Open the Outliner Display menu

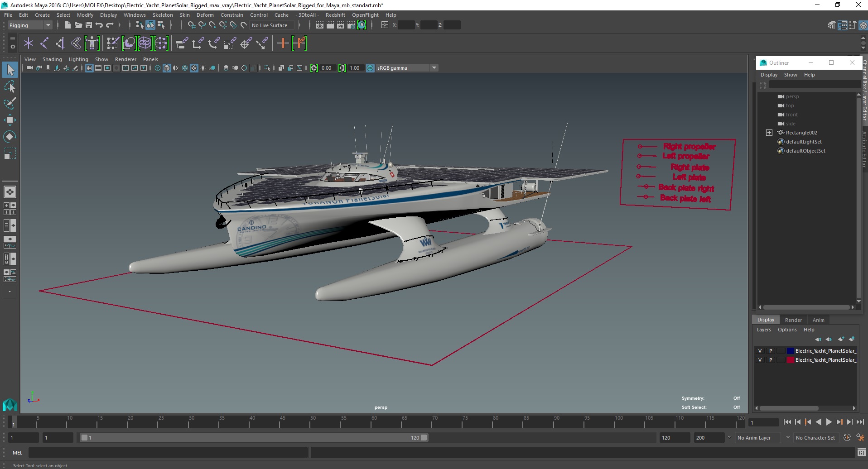coord(769,75)
